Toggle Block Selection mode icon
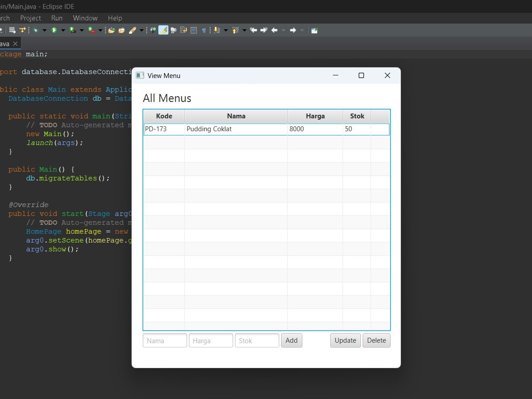532x399 pixels. (x=194, y=30)
